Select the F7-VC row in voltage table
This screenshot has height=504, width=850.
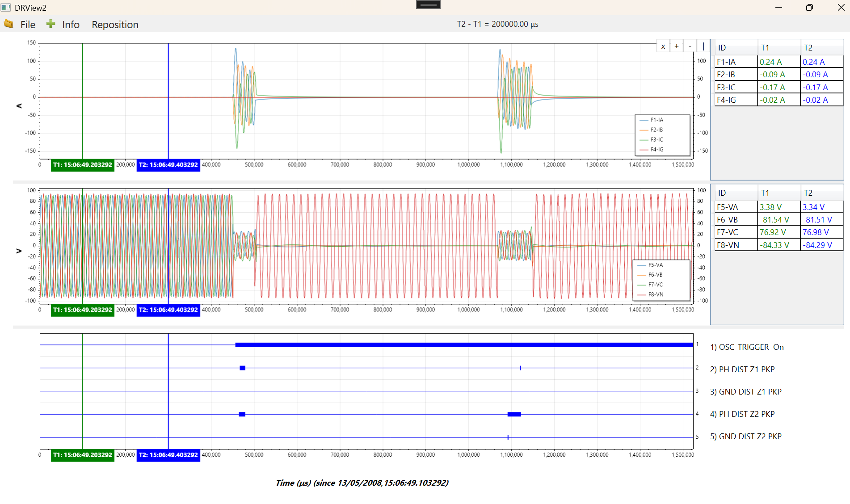pyautogui.click(x=779, y=232)
